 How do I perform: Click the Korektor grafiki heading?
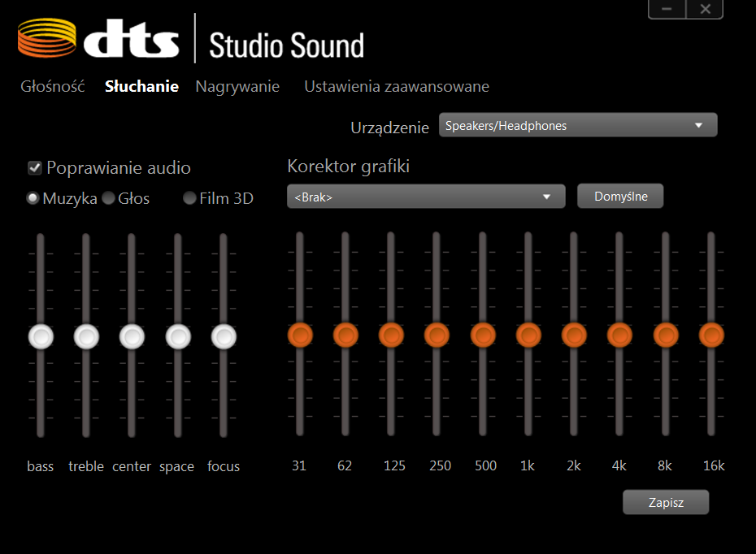pos(348,167)
